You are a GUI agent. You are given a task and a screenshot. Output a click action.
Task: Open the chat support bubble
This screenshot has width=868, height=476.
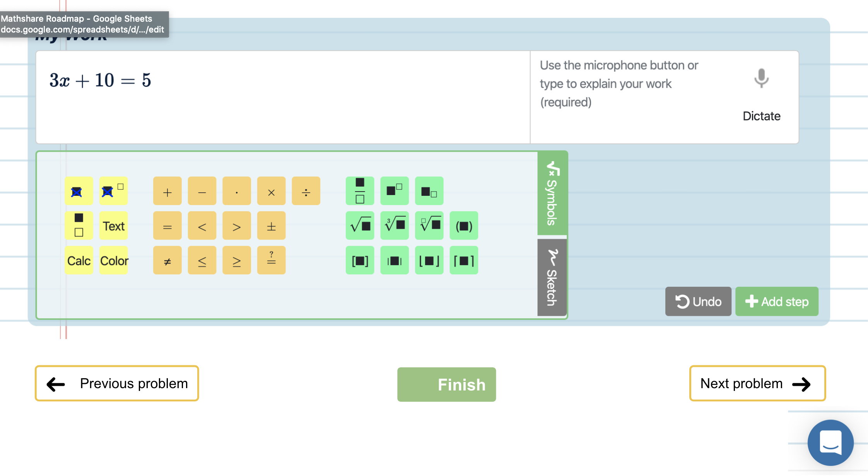click(830, 442)
